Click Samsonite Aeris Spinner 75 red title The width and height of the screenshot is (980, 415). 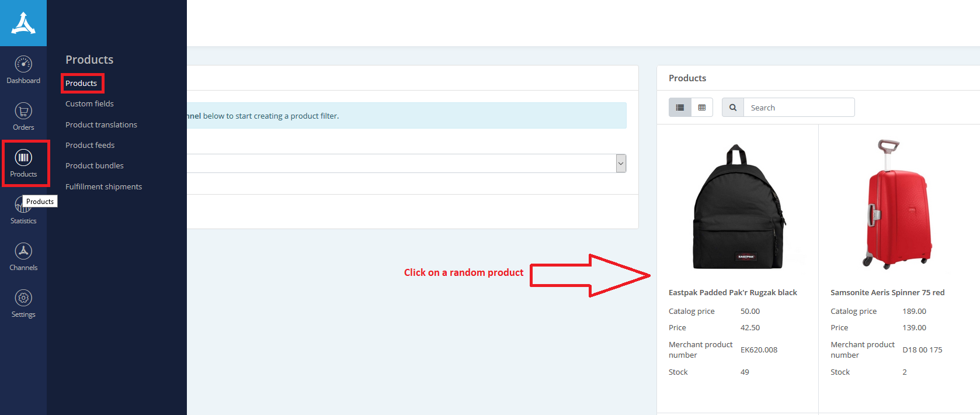[888, 292]
